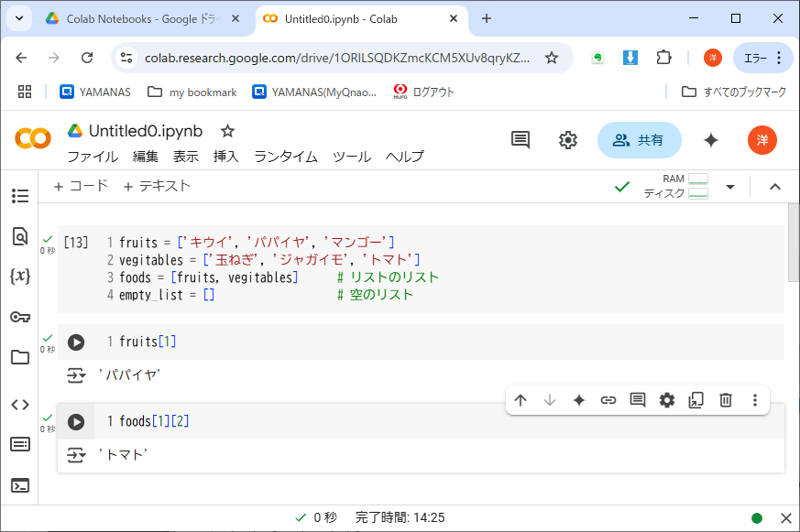800x532 pixels.
Task: Toggle output view of foods[1][2] cell
Action: click(77, 454)
